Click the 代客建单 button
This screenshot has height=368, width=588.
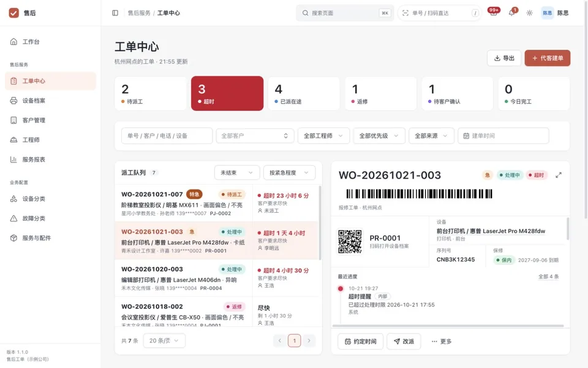pyautogui.click(x=548, y=58)
